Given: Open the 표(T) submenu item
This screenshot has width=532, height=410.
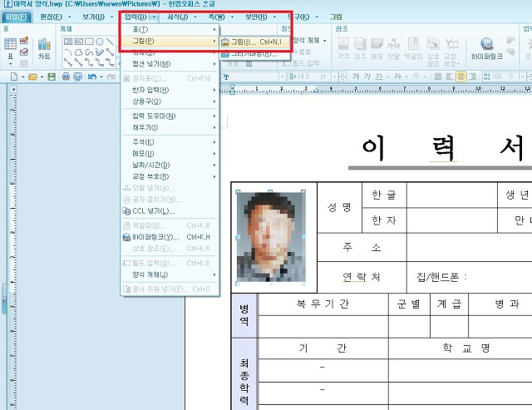Looking at the screenshot, I should pyautogui.click(x=170, y=30).
